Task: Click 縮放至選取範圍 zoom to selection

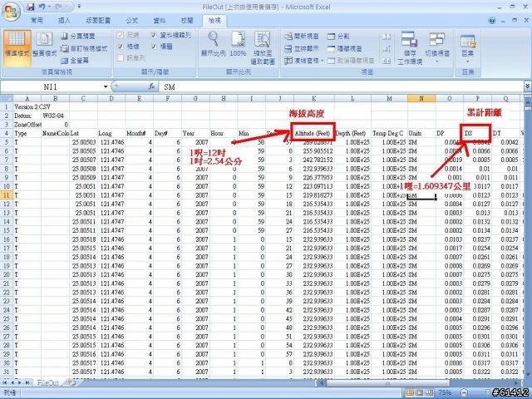Action: click(263, 47)
